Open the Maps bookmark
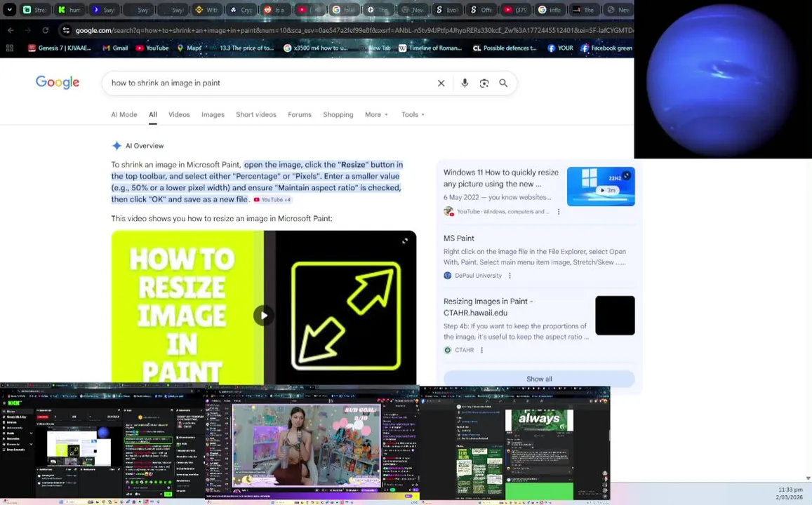 [189, 48]
